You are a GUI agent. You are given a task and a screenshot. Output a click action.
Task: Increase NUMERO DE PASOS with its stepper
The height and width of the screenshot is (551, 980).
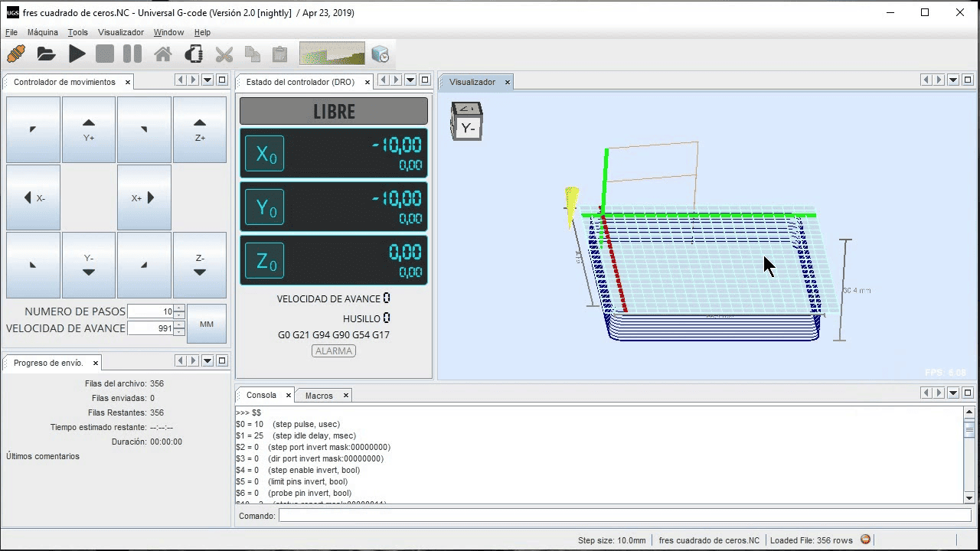coord(178,308)
